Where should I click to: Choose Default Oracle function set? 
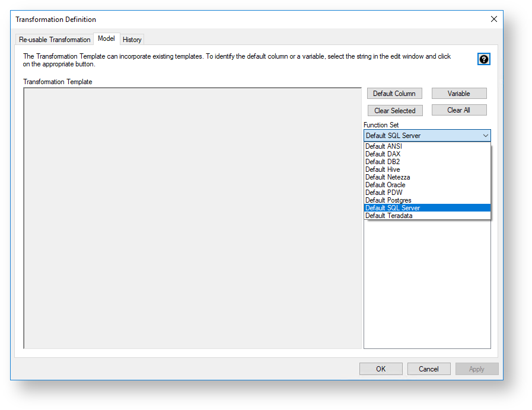(427, 185)
